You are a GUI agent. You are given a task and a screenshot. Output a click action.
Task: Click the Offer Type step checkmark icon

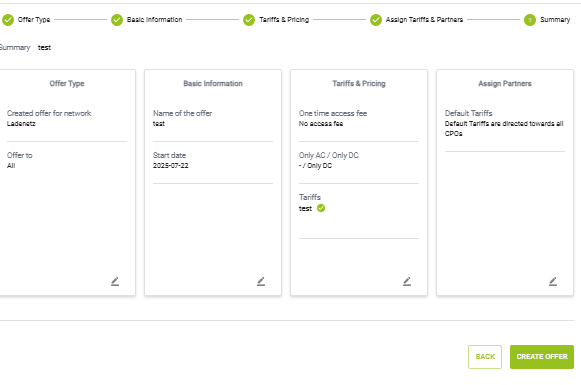coord(8,20)
